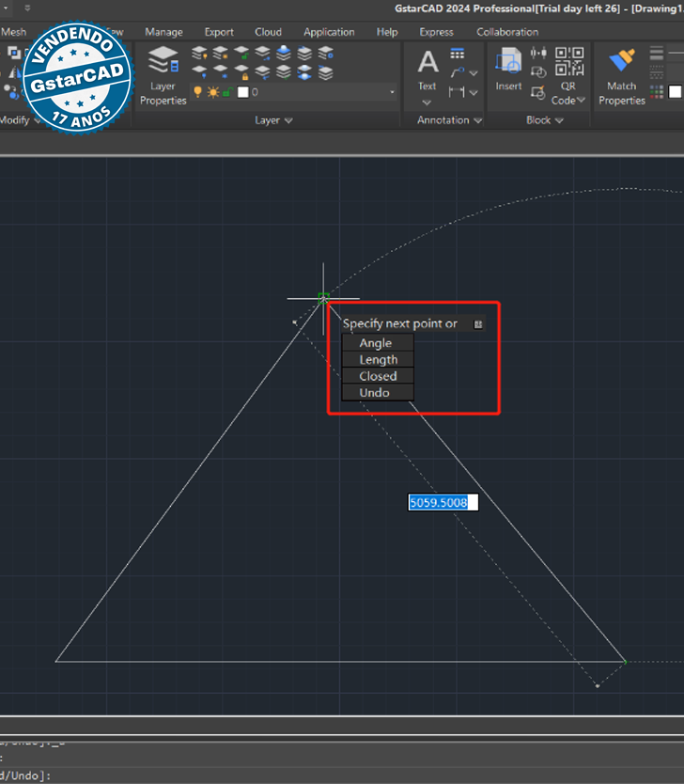Click the 5059.5008 dynamic length input field
This screenshot has height=784, width=684.
[443, 503]
